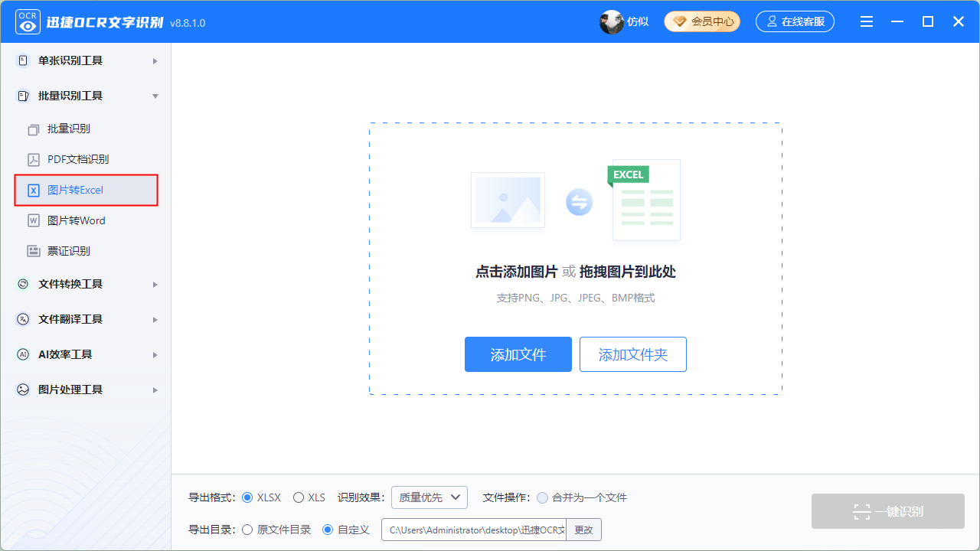Click 添加文件 button
Viewport: 980px width, 551px height.
point(518,354)
